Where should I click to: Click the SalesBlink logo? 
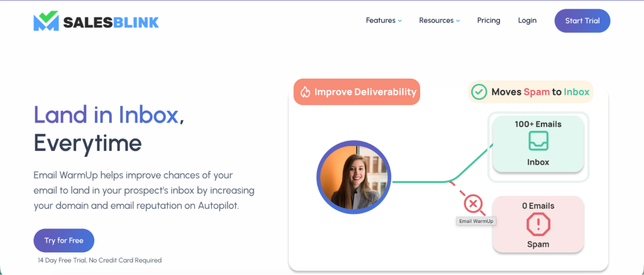point(96,21)
